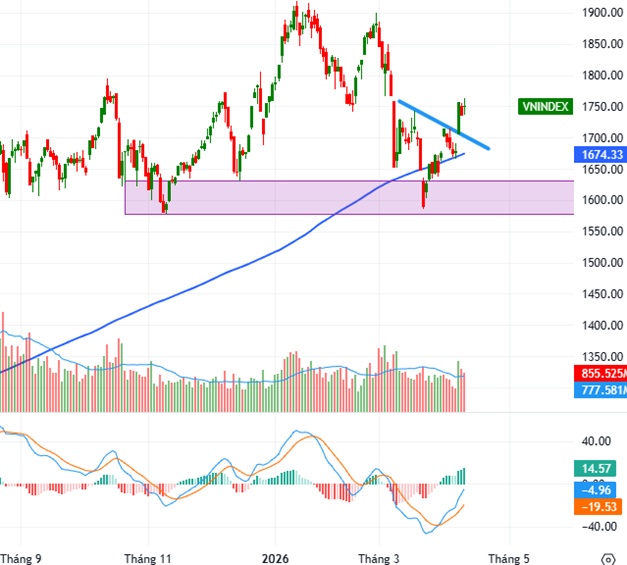627x565 pixels.
Task: Click the long blue moving average line
Action: click(250, 248)
